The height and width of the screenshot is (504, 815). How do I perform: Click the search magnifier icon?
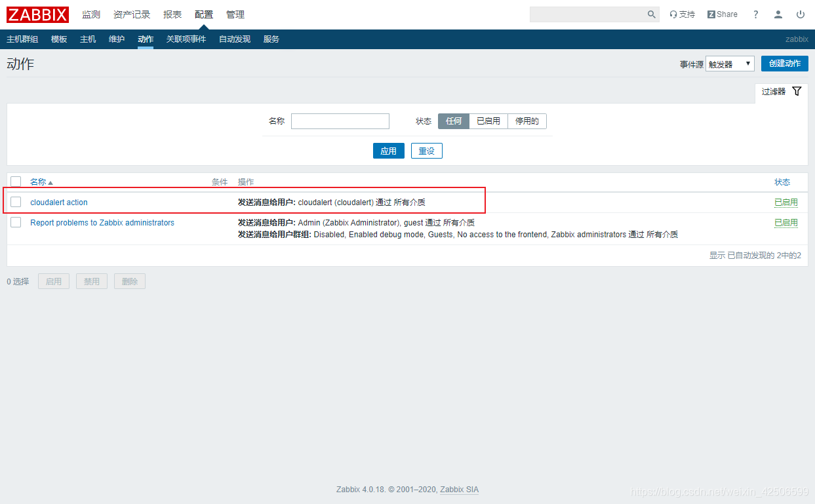tap(652, 14)
